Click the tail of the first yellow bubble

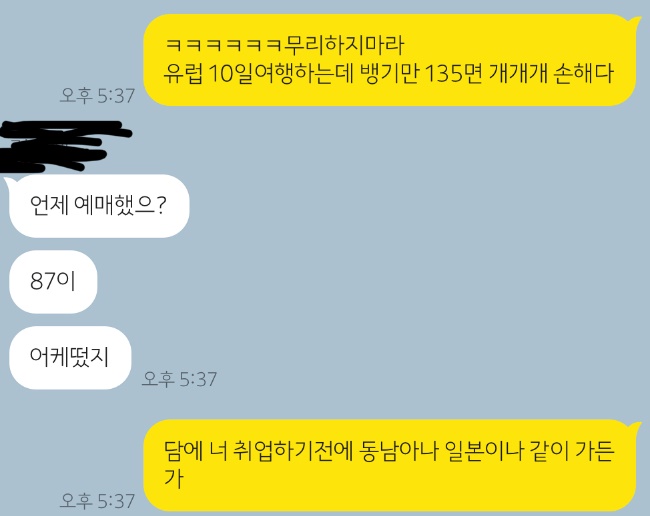(x=635, y=22)
